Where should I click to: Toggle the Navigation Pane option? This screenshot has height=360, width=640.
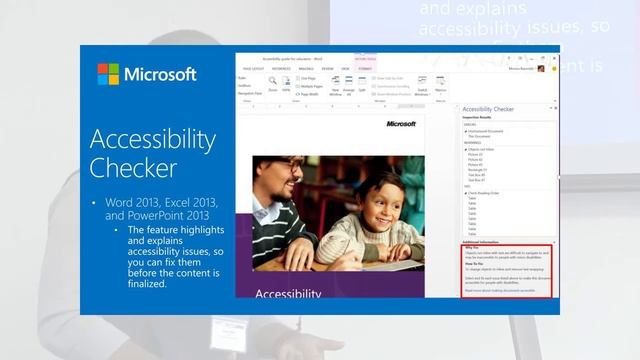tap(250, 93)
